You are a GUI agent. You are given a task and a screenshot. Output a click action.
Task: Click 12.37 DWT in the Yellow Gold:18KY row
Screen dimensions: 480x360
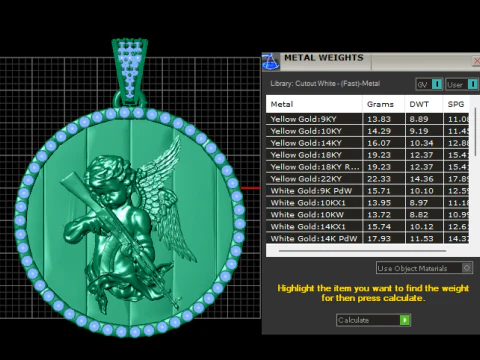[x=422, y=155]
